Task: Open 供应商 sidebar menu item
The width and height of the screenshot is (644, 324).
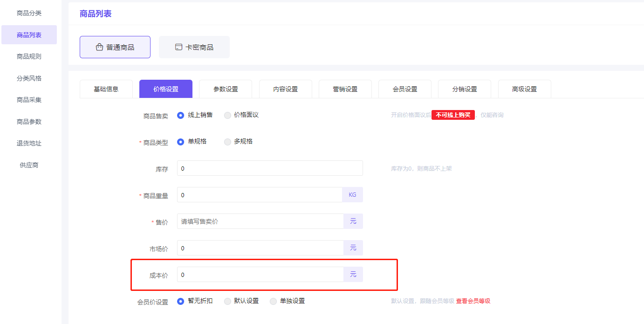Action: click(29, 165)
